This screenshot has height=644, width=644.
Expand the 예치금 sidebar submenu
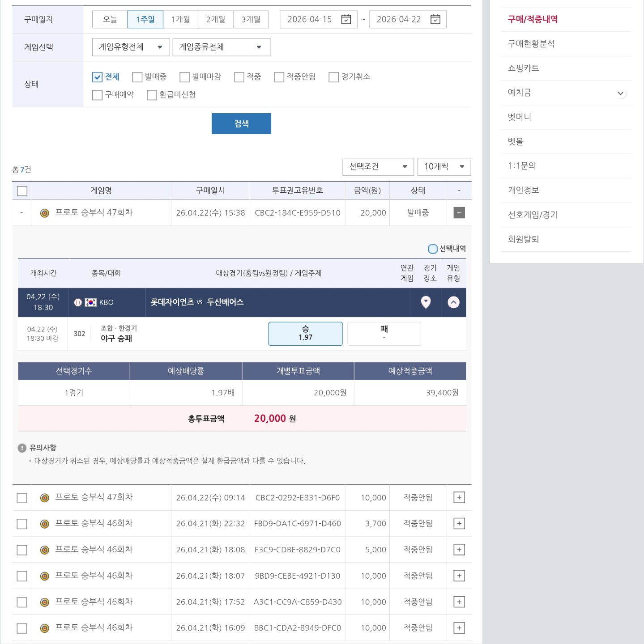620,93
